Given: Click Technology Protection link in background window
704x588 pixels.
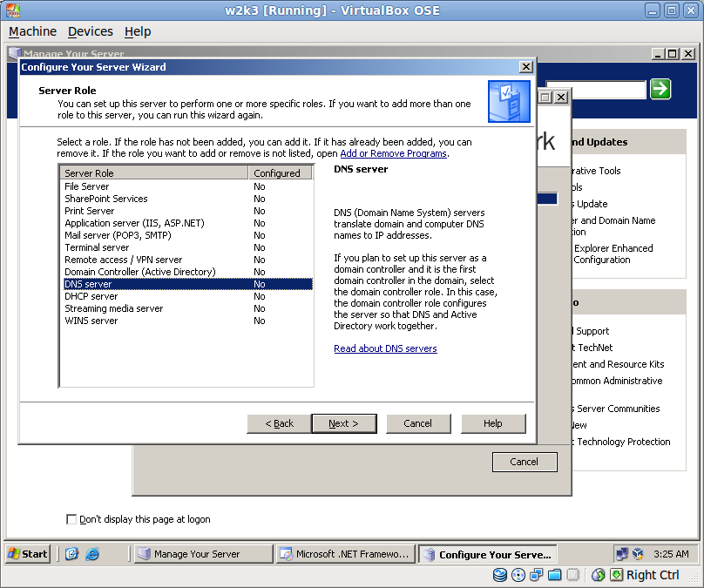Looking at the screenshot, I should (x=623, y=442).
